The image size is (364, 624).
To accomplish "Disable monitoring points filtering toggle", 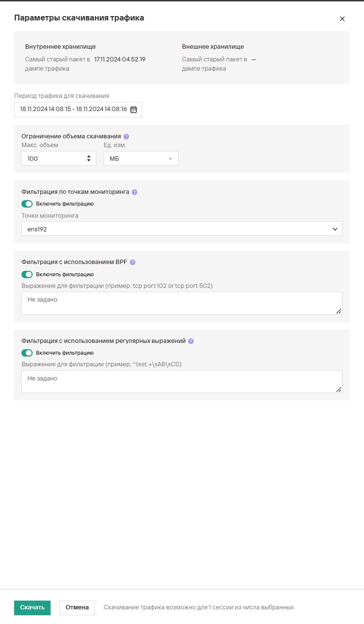I will coord(27,204).
